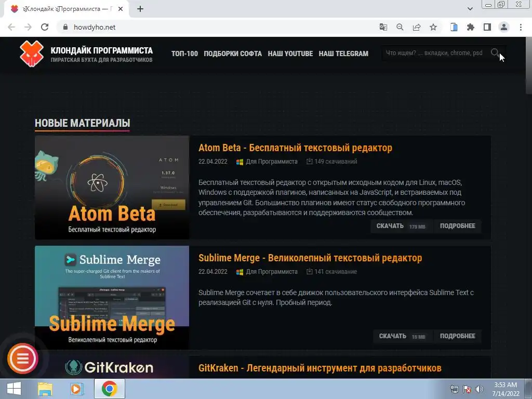532x399 pixels.
Task: Open the GitKraken article title link
Action: 320,368
